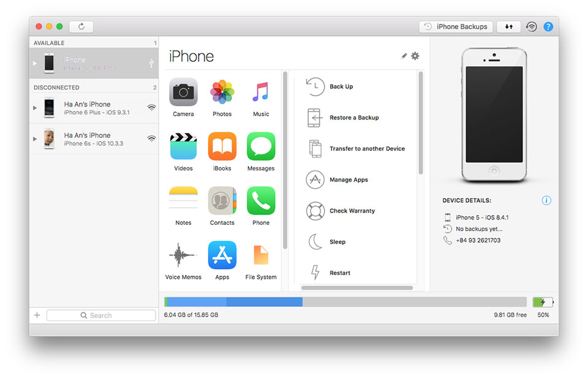Click the AVAILABLE section header
The width and height of the screenshot is (588, 378).
49,43
